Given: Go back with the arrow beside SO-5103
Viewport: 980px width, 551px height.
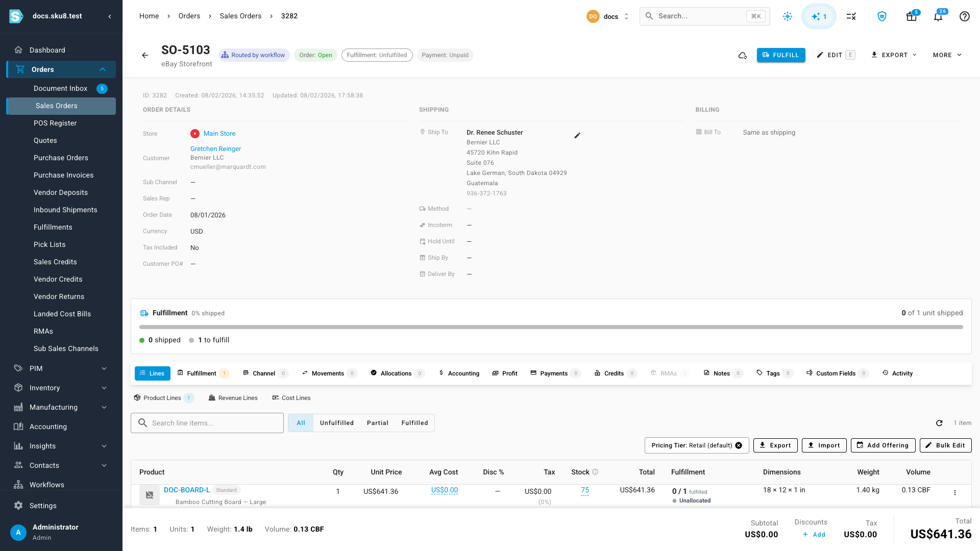Looking at the screenshot, I should point(145,55).
